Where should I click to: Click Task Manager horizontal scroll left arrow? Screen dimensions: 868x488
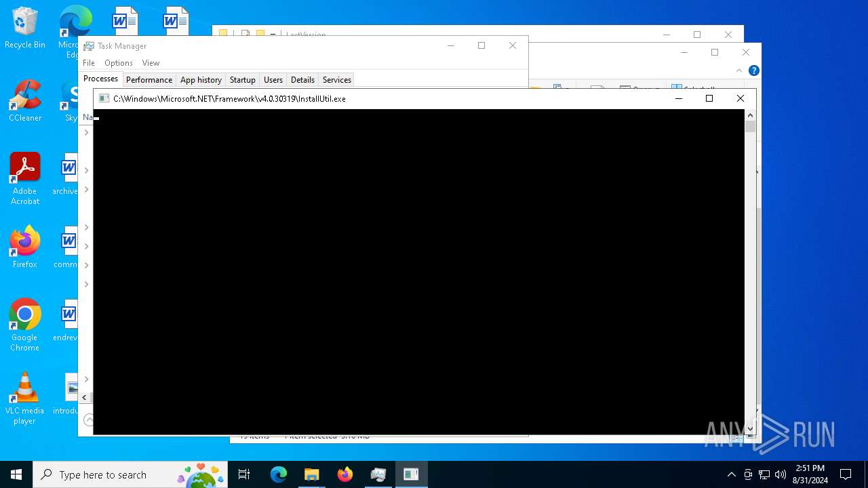pos(85,398)
